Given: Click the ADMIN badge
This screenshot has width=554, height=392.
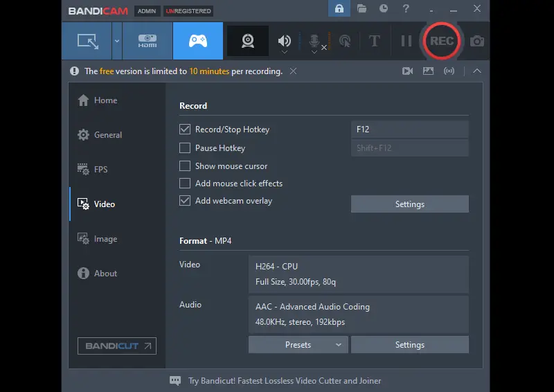Looking at the screenshot, I should tap(147, 11).
